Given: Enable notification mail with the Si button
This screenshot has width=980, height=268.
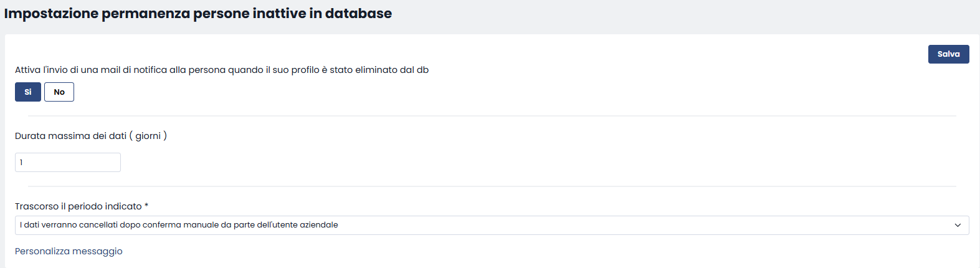Looking at the screenshot, I should coord(28,92).
